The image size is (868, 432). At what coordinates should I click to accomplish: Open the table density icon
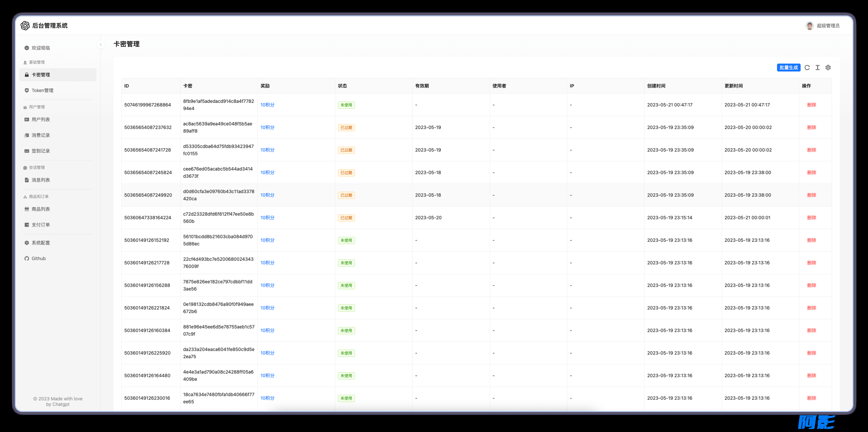(817, 67)
